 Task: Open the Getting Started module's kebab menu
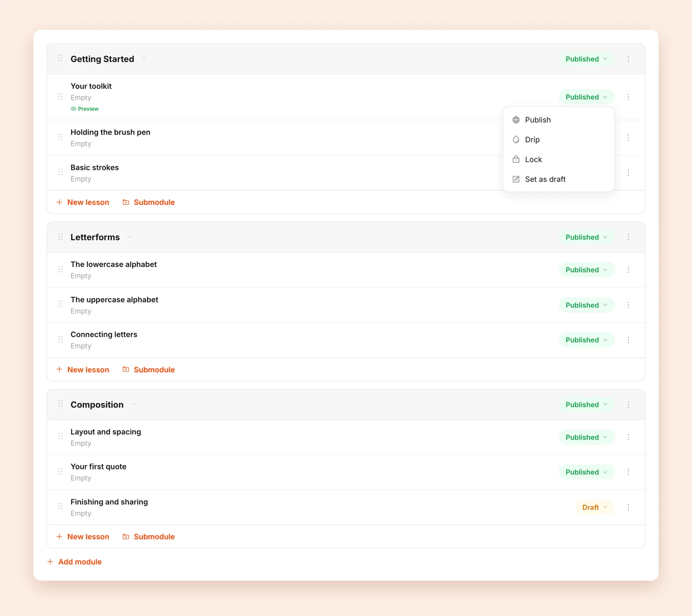click(x=628, y=59)
